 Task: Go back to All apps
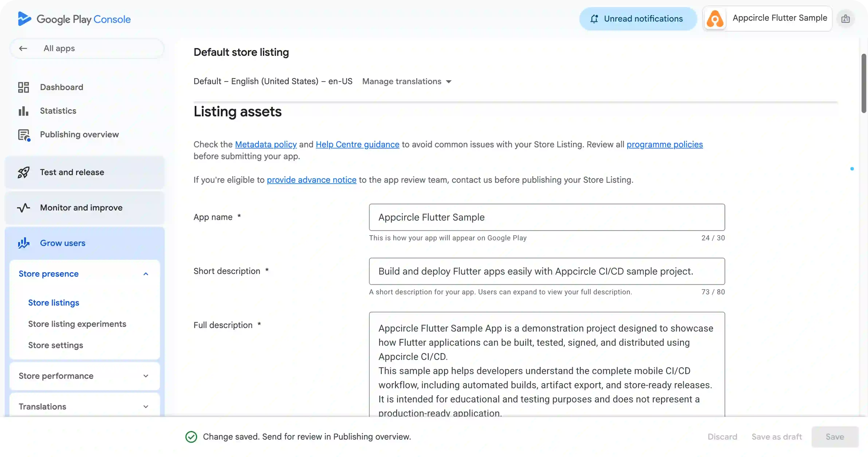87,49
